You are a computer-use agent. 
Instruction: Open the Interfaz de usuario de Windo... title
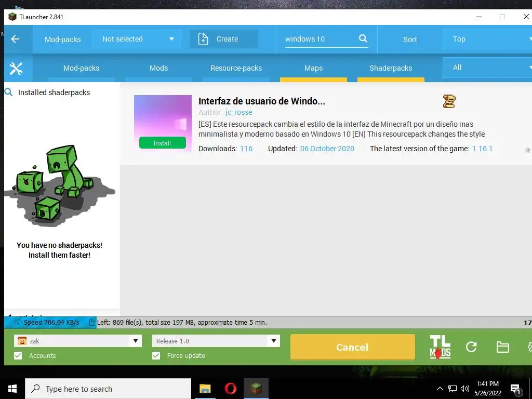click(x=262, y=101)
